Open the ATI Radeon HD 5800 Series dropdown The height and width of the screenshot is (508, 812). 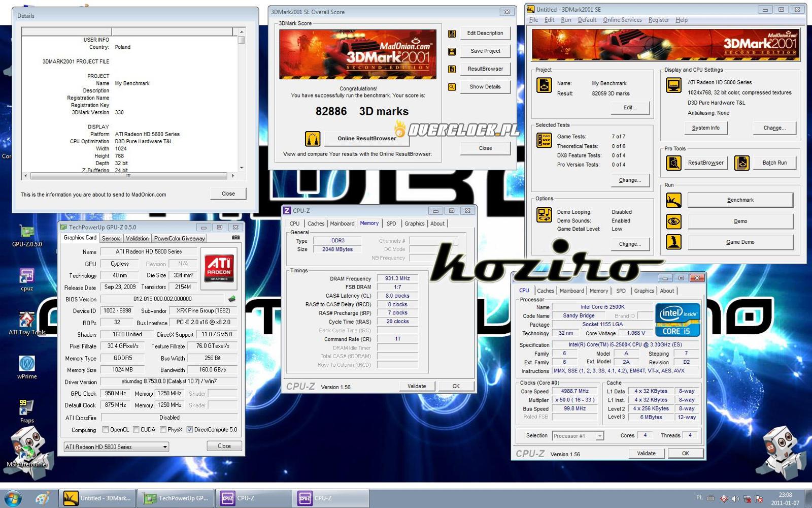coord(116,447)
